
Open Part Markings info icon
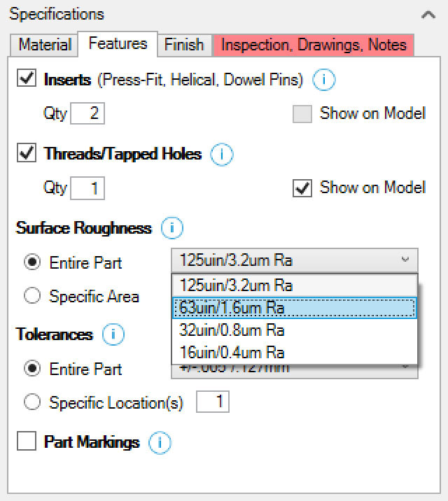tap(160, 442)
